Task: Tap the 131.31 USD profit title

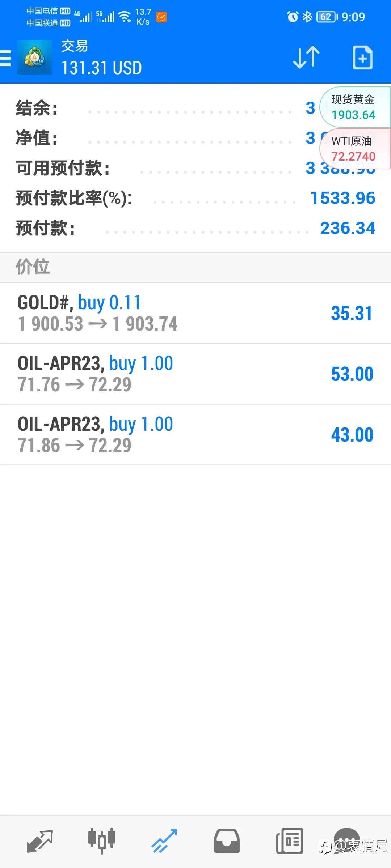Action: coord(101,68)
